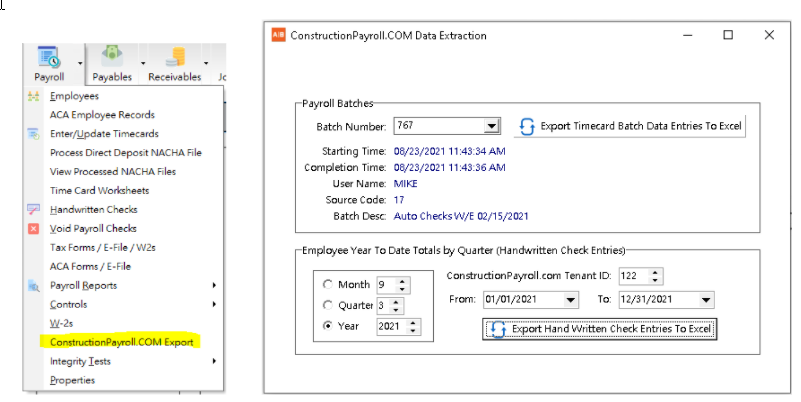Select the W-2s menu item
This screenshot has height=402, width=801.
click(61, 323)
